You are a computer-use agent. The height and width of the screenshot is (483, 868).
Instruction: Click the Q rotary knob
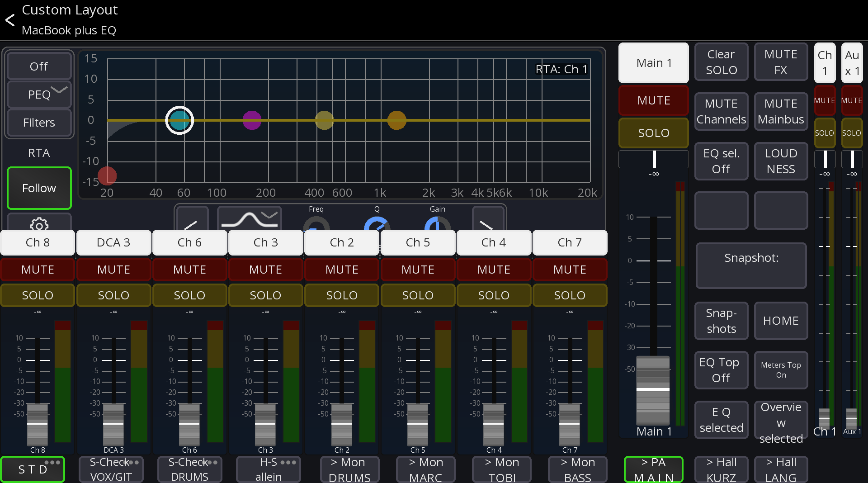click(377, 224)
